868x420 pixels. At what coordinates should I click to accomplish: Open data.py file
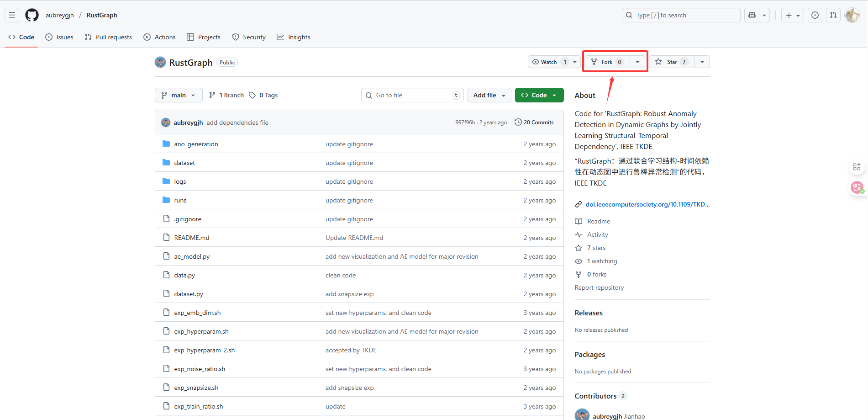pyautogui.click(x=184, y=275)
